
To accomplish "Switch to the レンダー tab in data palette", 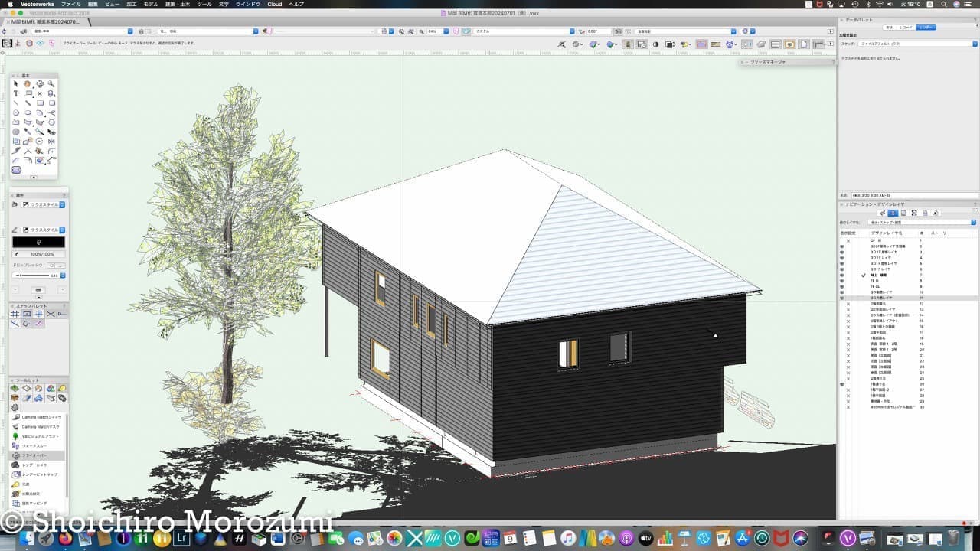I will pyautogui.click(x=926, y=27).
